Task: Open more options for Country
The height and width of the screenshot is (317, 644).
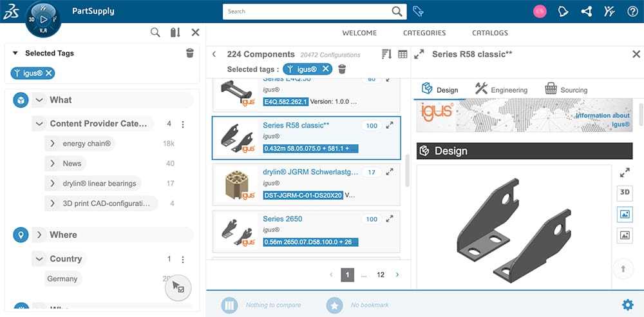Action: (x=183, y=259)
